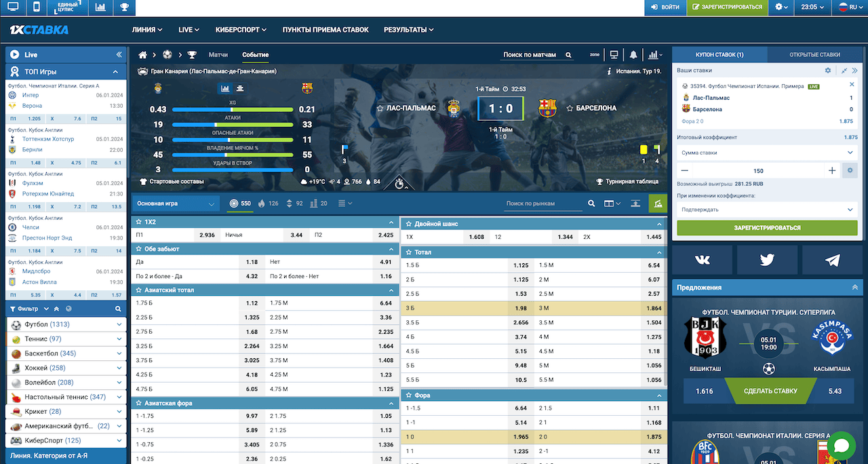Expand the Подтверждать odds change dropdown
The height and width of the screenshot is (464, 868).
[767, 210]
